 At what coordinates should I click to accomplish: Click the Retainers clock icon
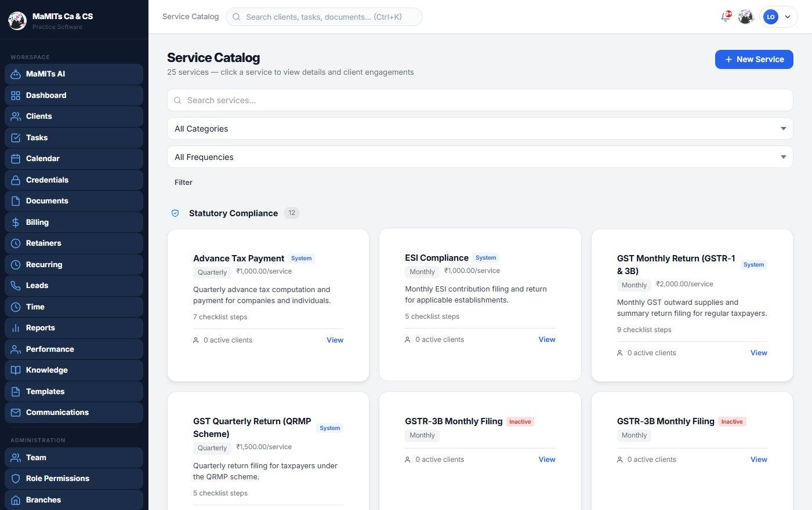[16, 243]
